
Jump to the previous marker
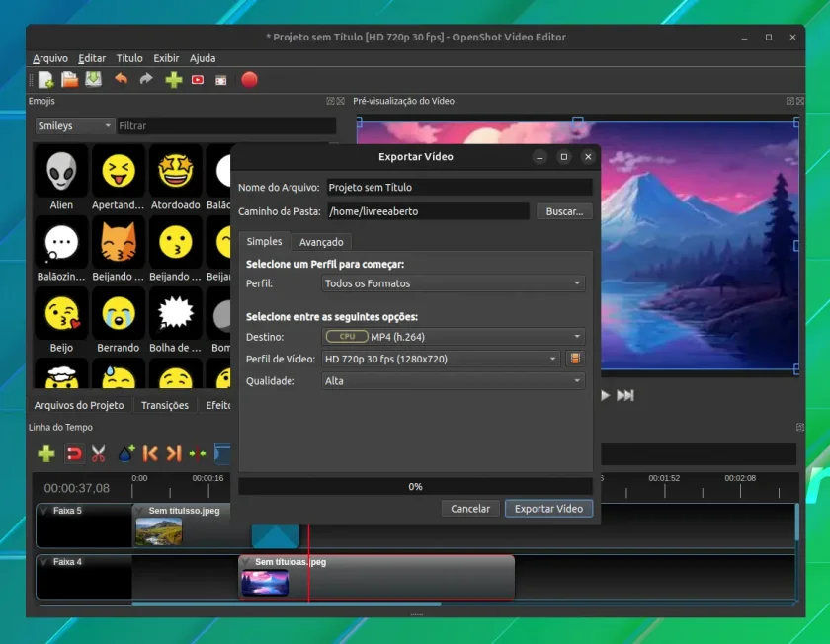tap(150, 453)
